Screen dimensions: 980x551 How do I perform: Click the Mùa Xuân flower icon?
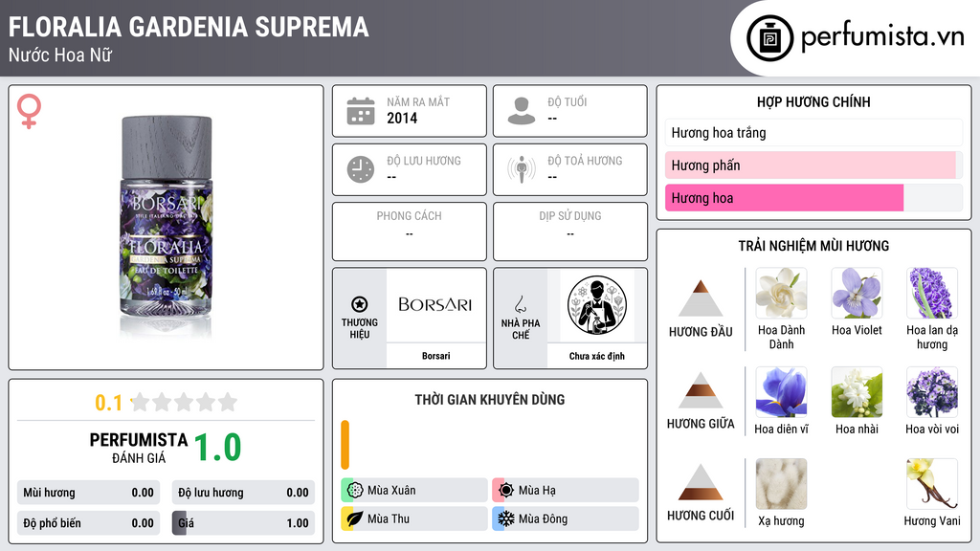coord(355,490)
